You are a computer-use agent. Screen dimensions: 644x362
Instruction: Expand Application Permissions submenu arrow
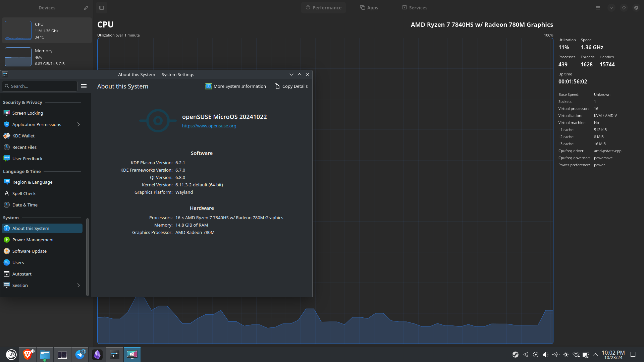tap(78, 124)
